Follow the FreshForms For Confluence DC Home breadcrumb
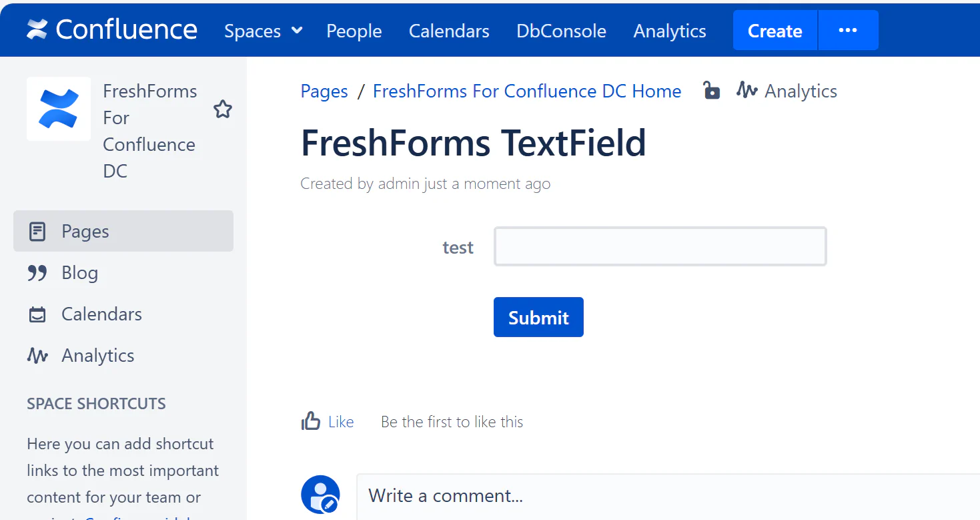The height and width of the screenshot is (520, 980). tap(526, 91)
